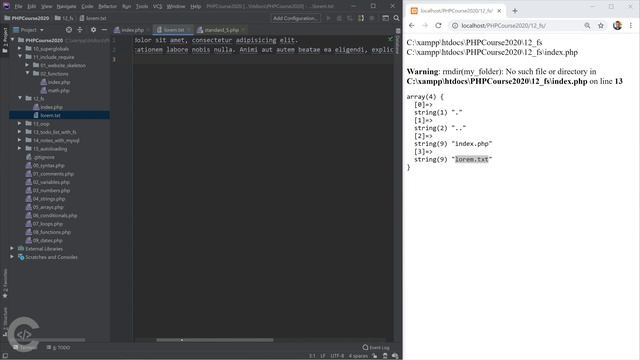Image resolution: width=640 pixels, height=360 pixels.
Task: Open the Help menu
Action: click(x=196, y=7)
